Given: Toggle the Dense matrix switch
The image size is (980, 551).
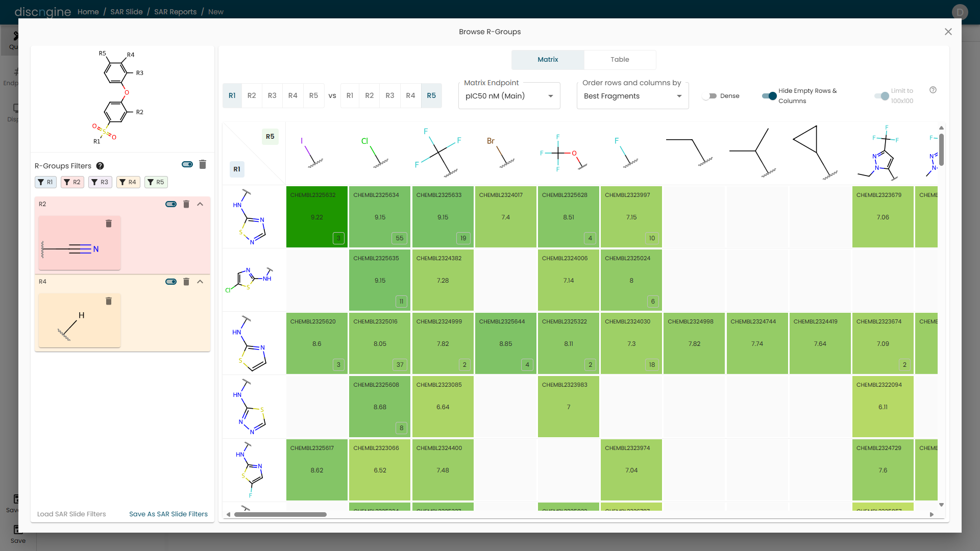Looking at the screenshot, I should (709, 96).
